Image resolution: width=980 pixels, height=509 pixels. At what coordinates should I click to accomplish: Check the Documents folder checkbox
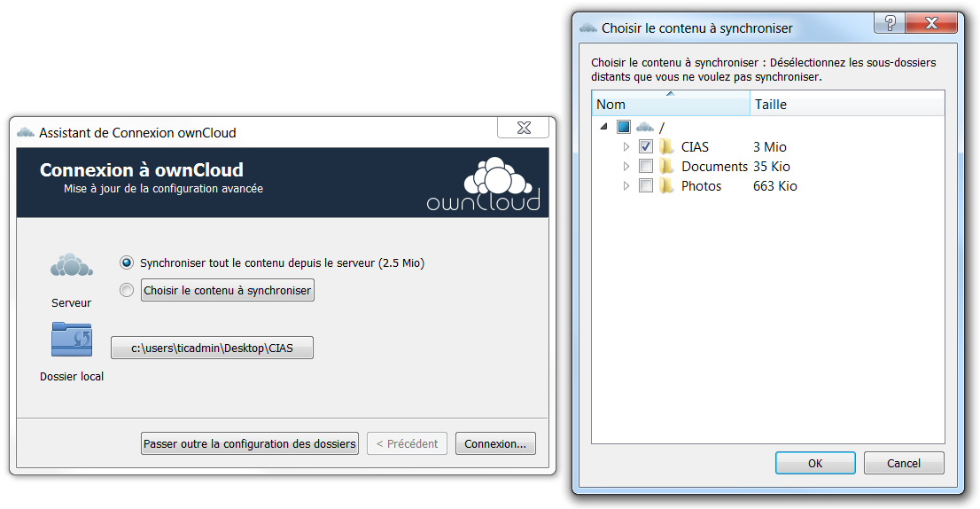click(646, 167)
